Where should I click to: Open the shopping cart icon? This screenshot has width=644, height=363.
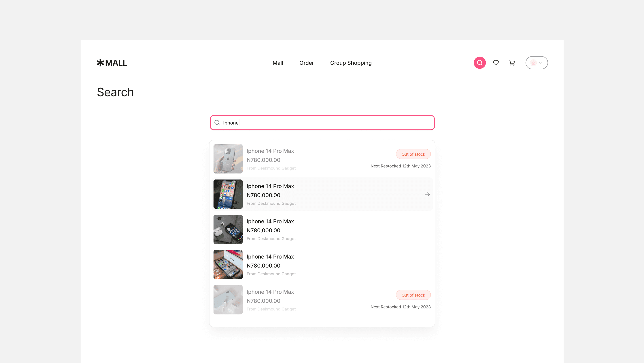point(512,63)
